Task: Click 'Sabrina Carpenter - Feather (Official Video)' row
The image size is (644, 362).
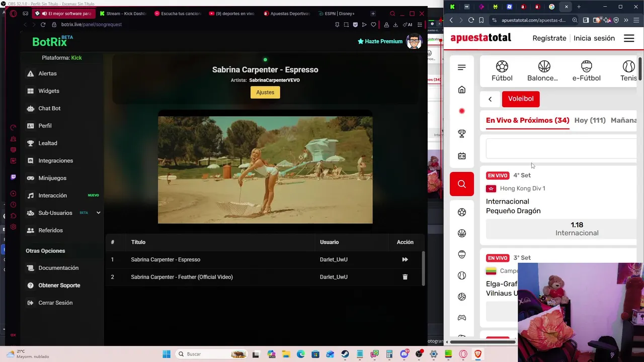Action: pos(264,277)
